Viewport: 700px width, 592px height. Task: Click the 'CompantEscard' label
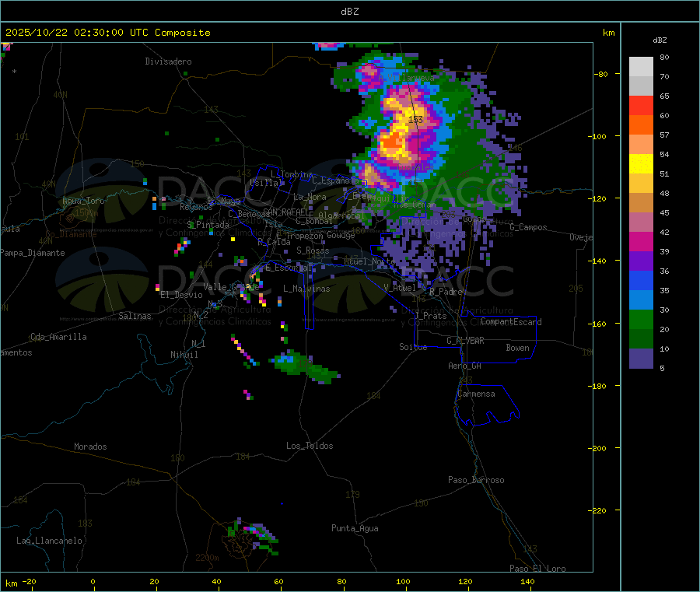coord(511,322)
